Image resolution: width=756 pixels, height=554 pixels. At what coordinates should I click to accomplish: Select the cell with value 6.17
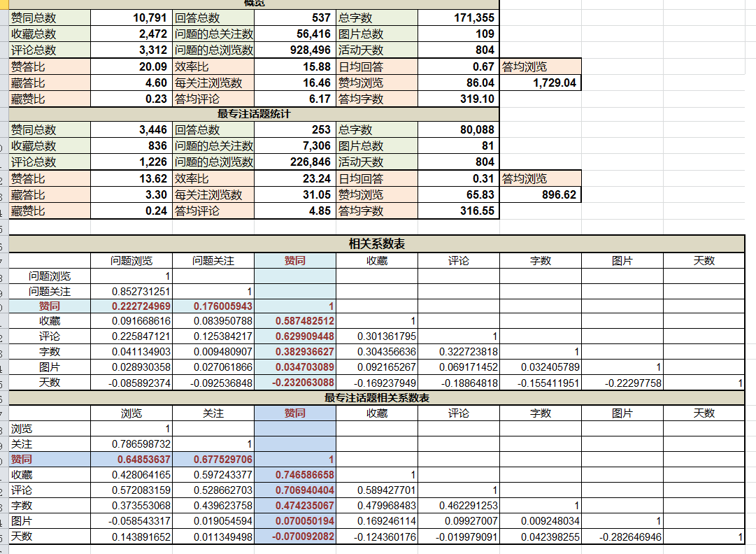294,99
